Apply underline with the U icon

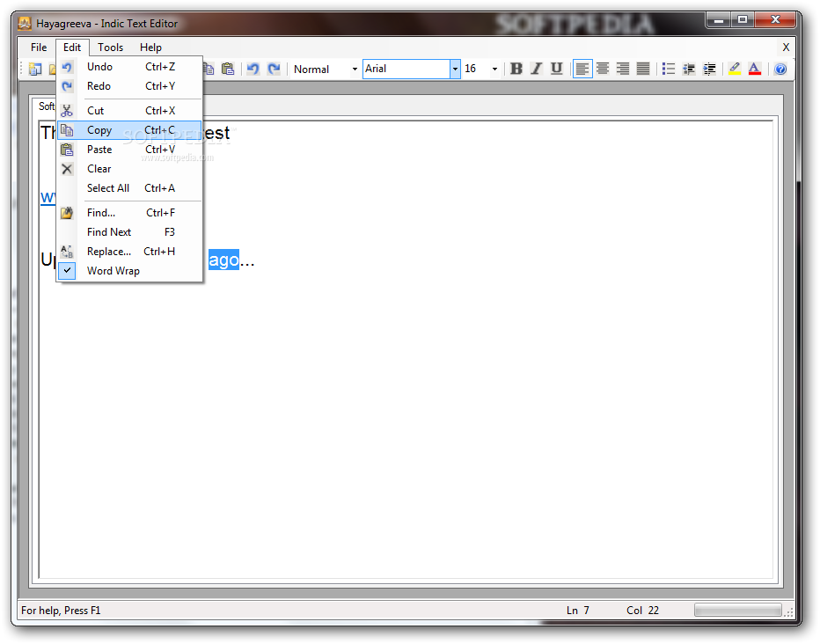pyautogui.click(x=556, y=69)
